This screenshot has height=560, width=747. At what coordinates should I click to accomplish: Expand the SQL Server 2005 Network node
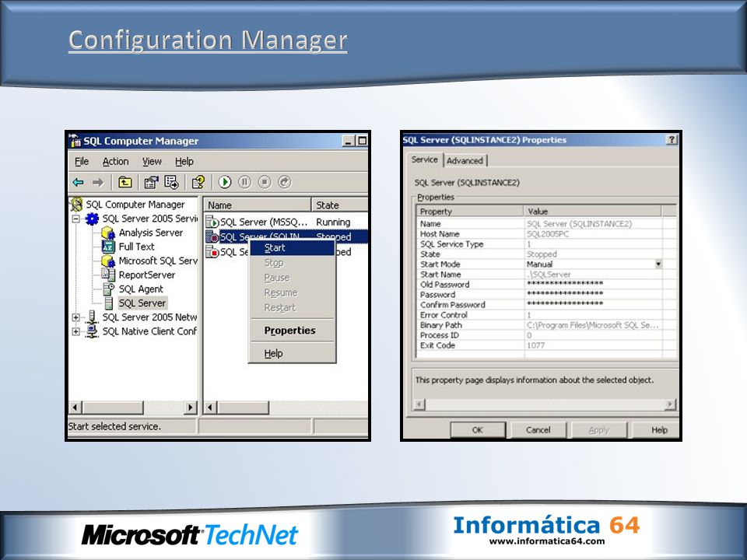(x=75, y=317)
